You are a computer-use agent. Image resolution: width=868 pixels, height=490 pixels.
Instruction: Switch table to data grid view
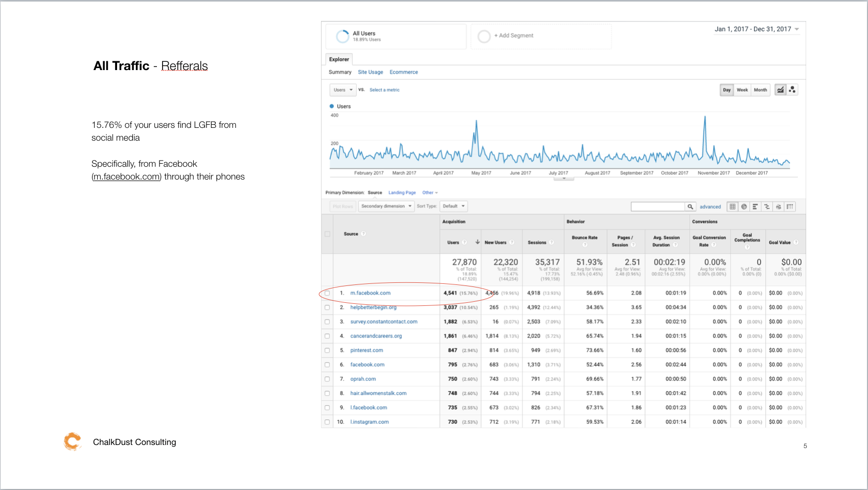pyautogui.click(x=733, y=207)
